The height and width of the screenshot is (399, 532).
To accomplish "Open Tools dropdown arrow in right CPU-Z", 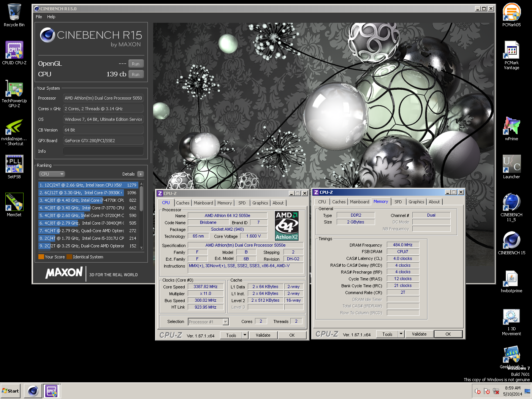I will tap(401, 334).
